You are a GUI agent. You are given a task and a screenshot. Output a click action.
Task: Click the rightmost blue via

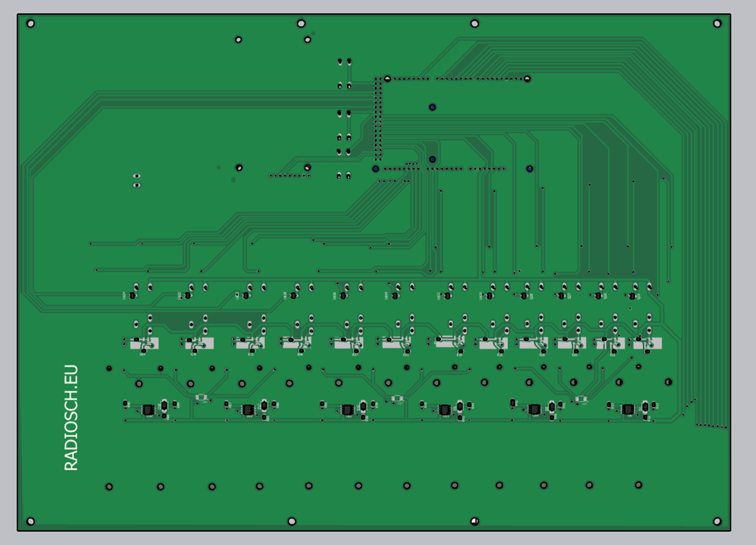pos(529,169)
